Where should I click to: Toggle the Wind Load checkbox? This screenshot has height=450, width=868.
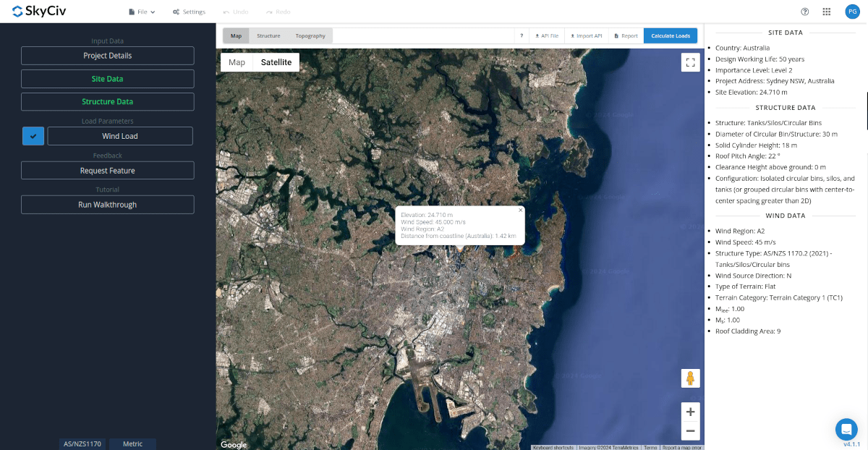pos(33,136)
